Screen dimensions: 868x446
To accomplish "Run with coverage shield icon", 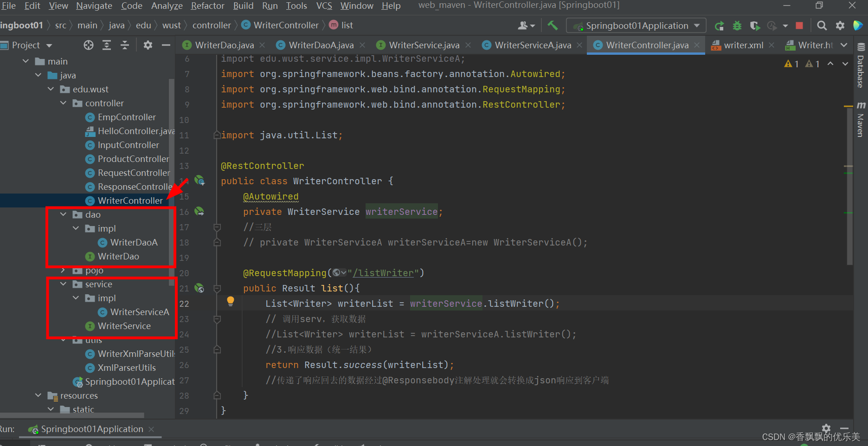I will (755, 26).
